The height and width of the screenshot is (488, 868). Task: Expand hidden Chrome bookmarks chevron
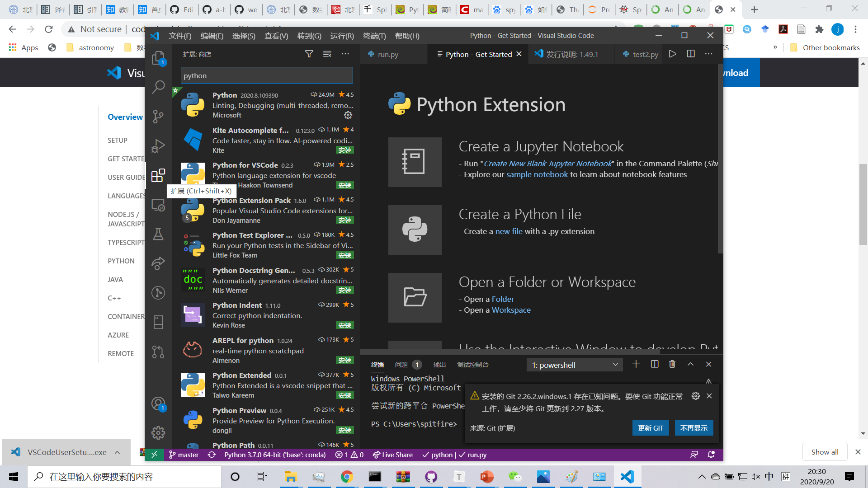click(775, 47)
